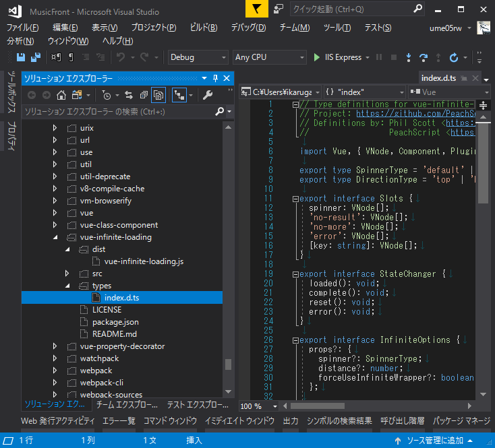Select the vue-infinite-loading.js file
This screenshot has height=448, width=495.
[x=144, y=261]
